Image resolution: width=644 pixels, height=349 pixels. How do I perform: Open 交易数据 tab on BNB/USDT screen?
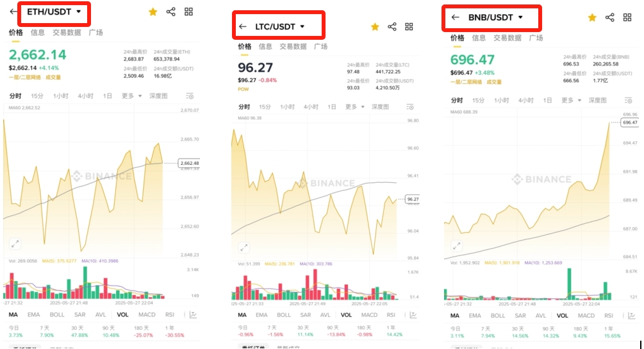[x=508, y=38]
